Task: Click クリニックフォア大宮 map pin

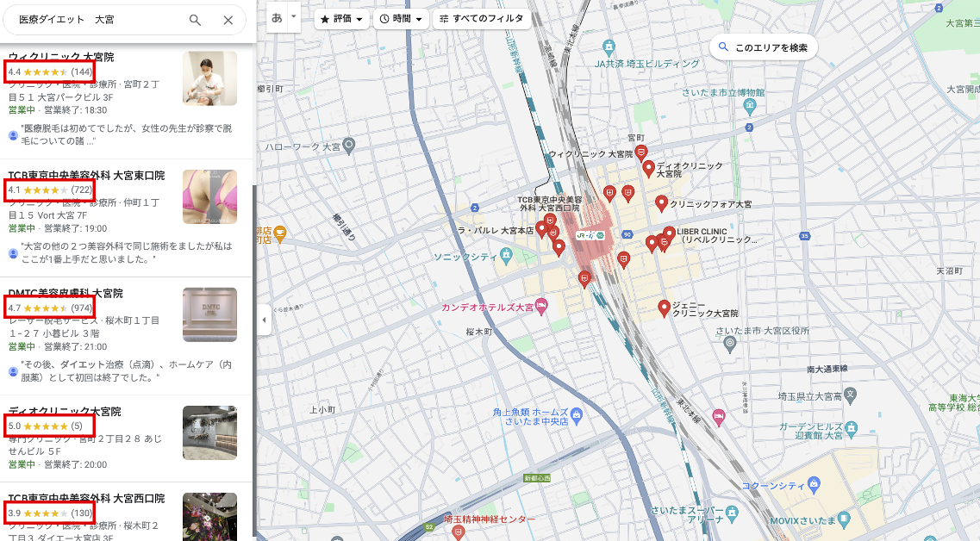Action: 661,203
